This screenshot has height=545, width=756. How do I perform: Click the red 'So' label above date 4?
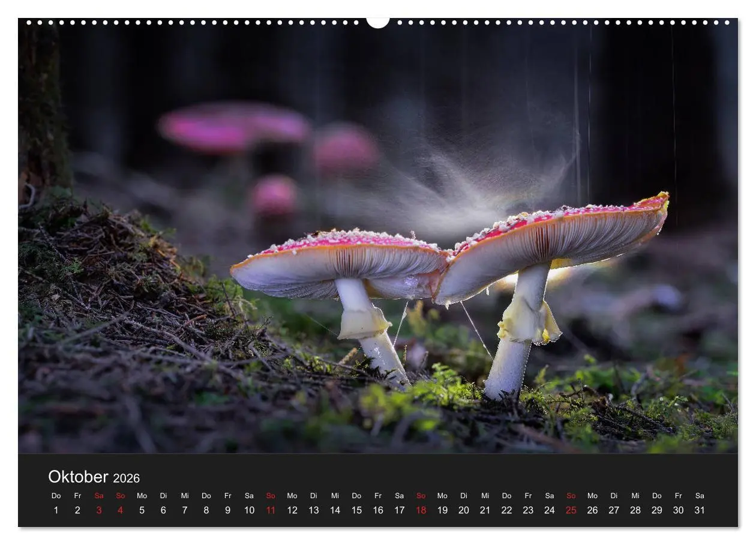tap(120, 496)
